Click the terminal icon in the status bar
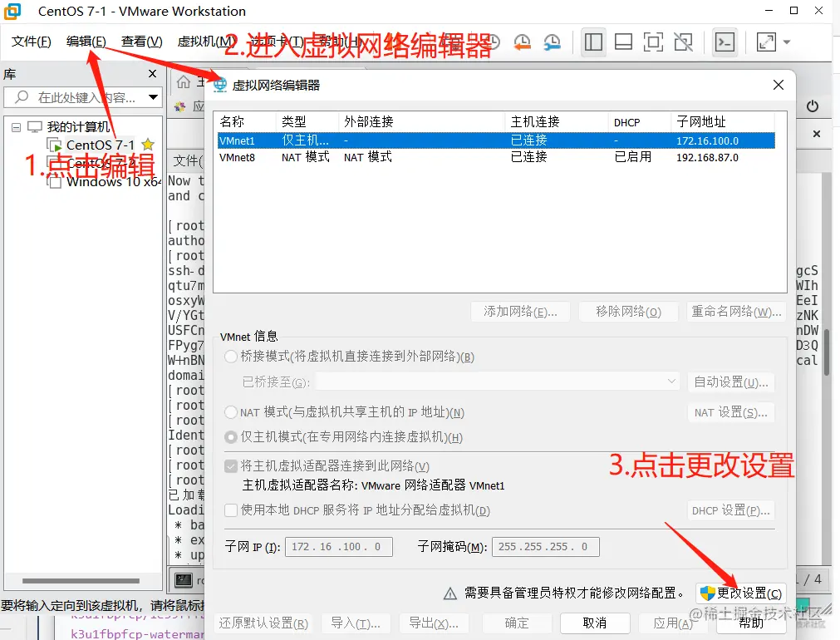 point(184,579)
